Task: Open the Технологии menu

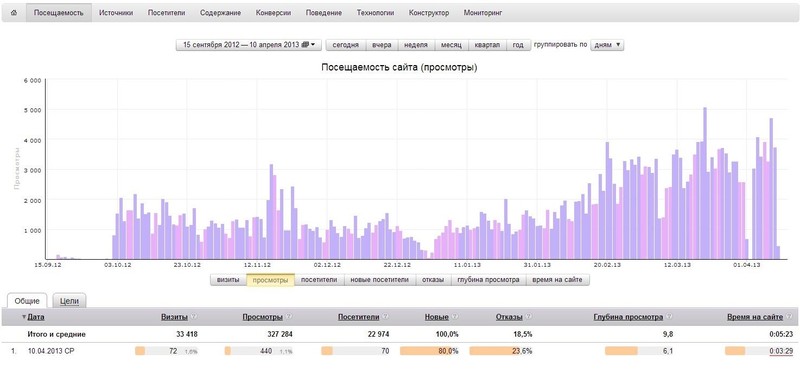Action: [376, 13]
